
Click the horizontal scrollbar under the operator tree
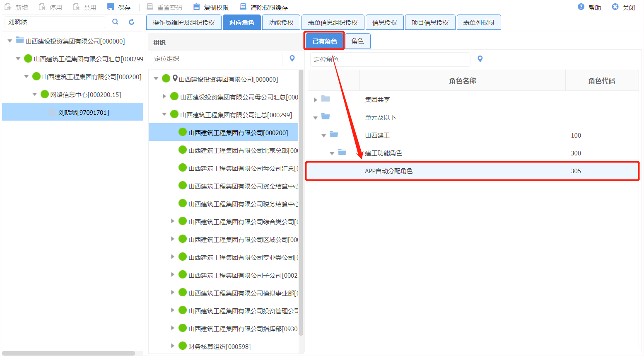point(69,354)
